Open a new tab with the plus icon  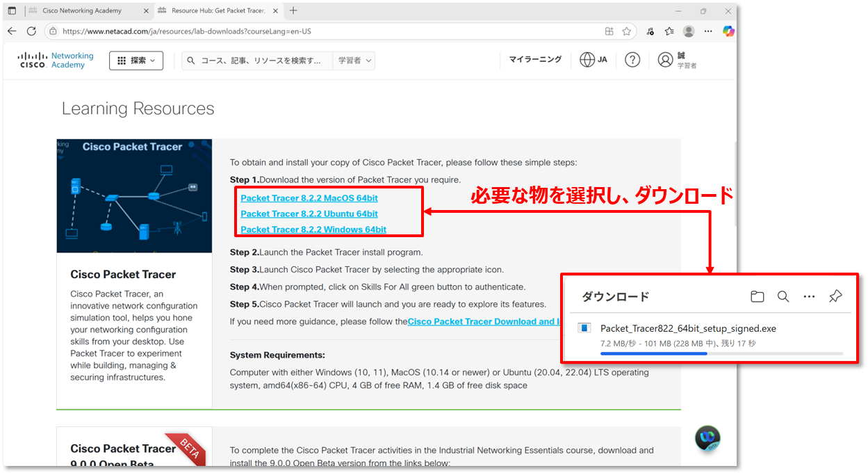(293, 10)
